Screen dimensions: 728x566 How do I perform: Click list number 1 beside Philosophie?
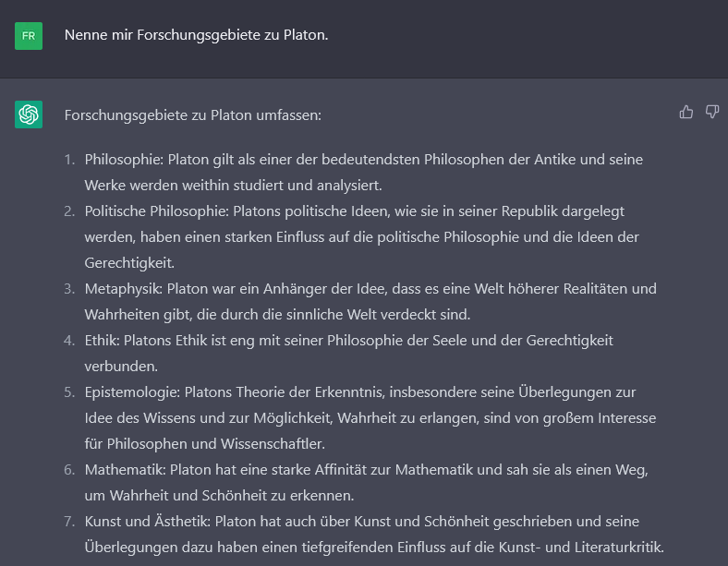[x=69, y=159]
